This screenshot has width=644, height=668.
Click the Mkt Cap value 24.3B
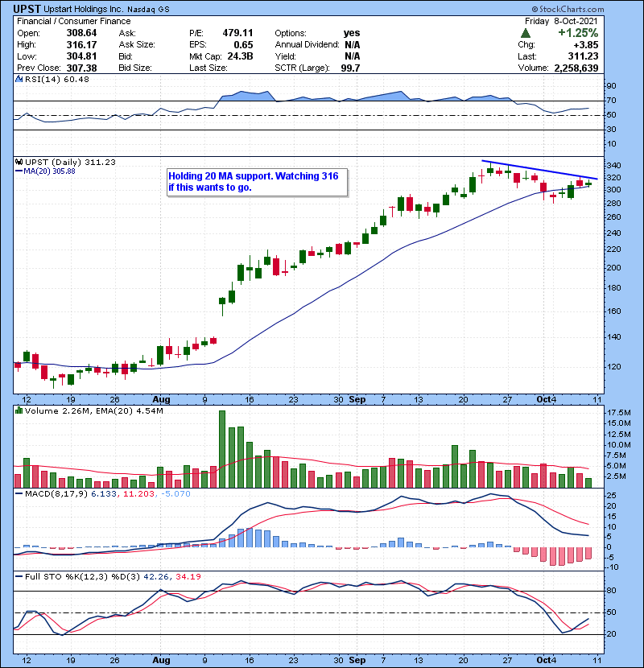[240, 56]
